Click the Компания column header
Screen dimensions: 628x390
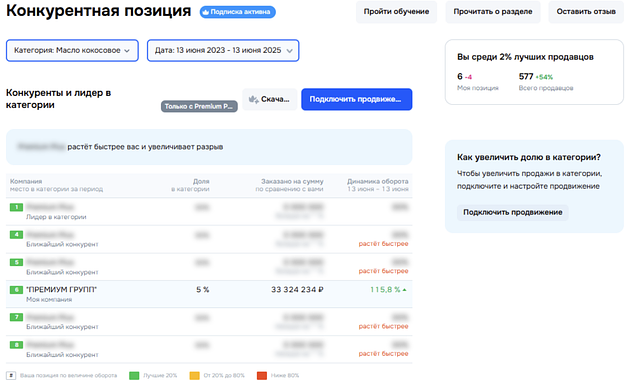56,185
